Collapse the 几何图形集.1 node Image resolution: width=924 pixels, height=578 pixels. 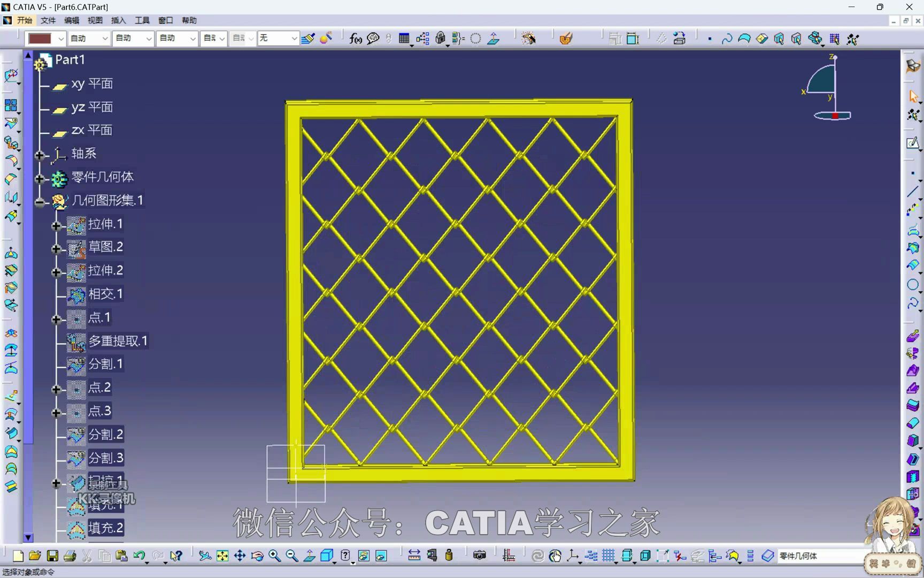click(x=40, y=202)
